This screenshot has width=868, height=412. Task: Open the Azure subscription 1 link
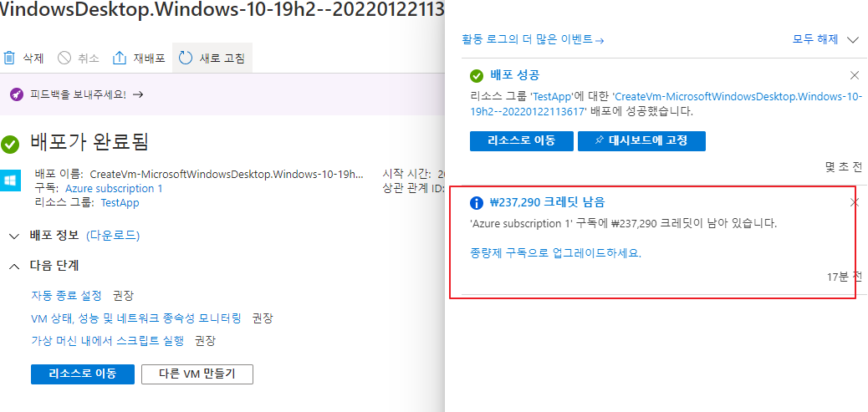click(x=114, y=189)
